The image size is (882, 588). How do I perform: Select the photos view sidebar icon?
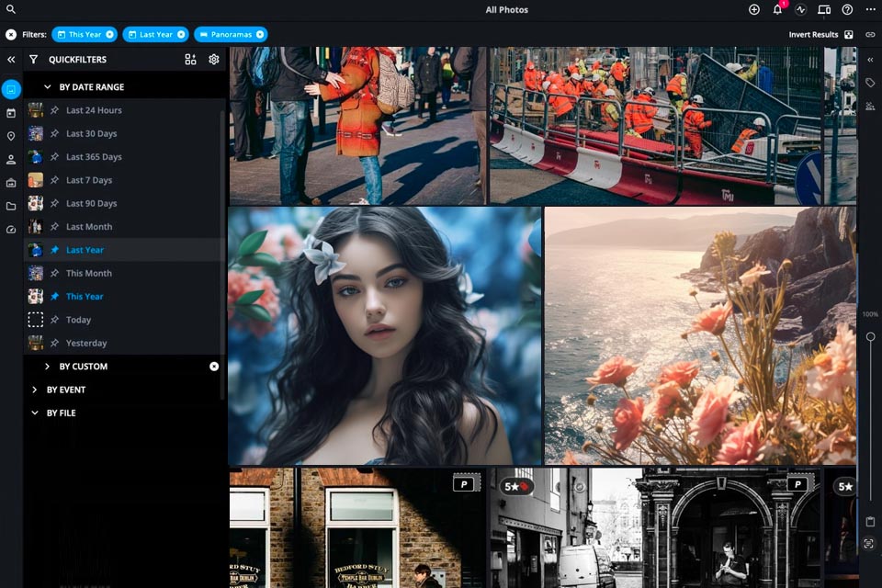[x=11, y=89]
